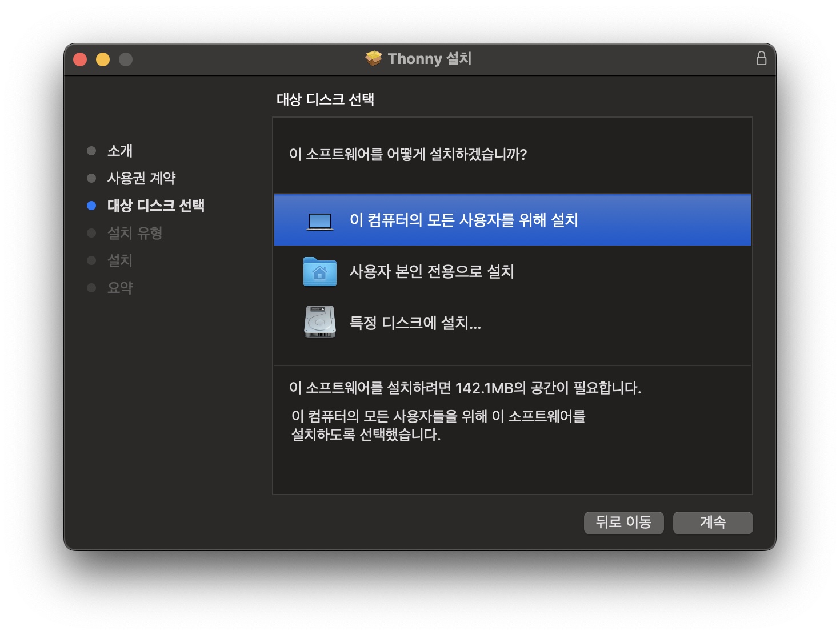Click the question '이 소프트웨어를 어떻게 설치하겠습니까?'
The height and width of the screenshot is (635, 840).
(x=408, y=154)
